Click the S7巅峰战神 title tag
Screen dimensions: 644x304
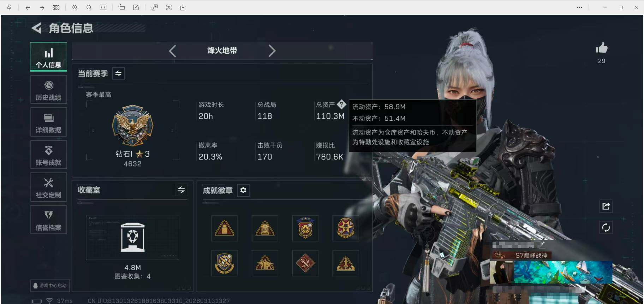click(521, 255)
